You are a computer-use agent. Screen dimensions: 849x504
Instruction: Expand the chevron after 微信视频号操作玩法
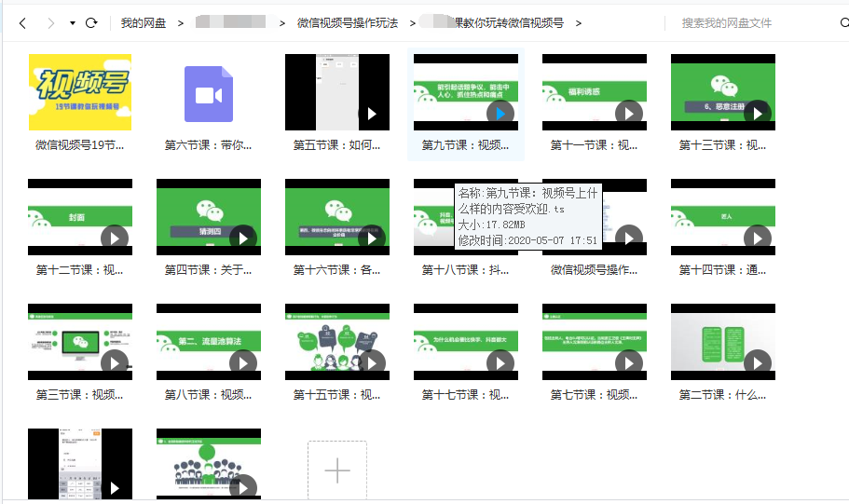point(413,23)
